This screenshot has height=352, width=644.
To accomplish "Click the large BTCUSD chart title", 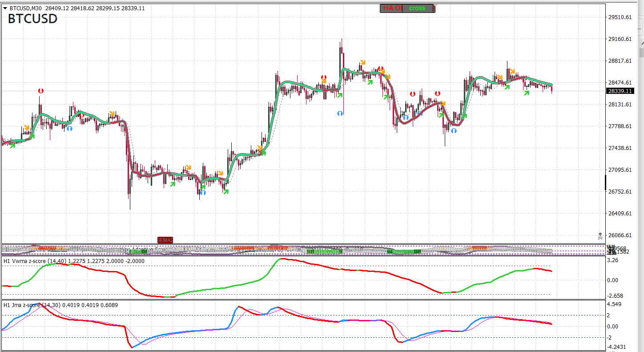I will (32, 19).
